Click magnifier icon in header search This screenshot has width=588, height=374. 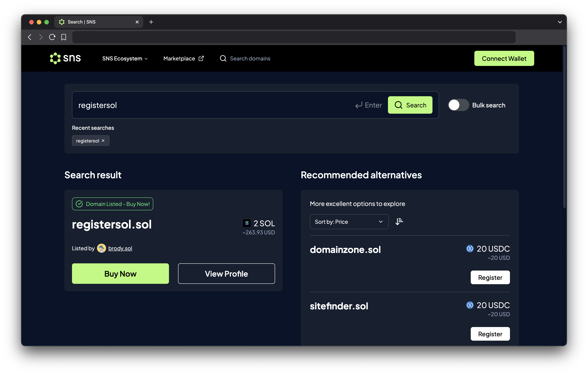[x=223, y=58]
